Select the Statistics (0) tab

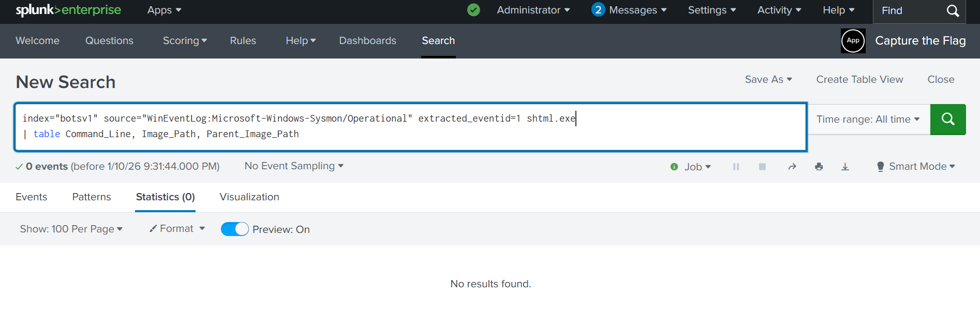[x=165, y=197]
